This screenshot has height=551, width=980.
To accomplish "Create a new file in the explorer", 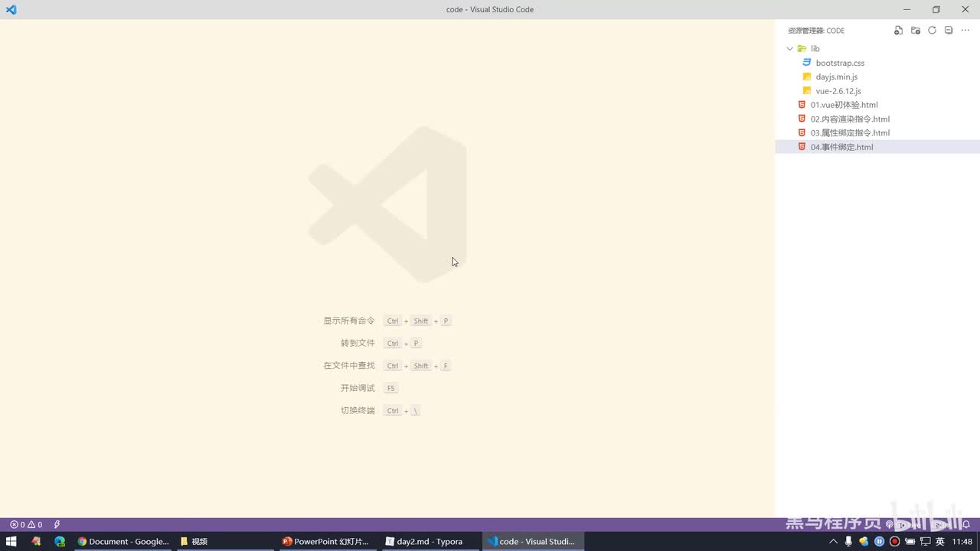I will pos(898,31).
